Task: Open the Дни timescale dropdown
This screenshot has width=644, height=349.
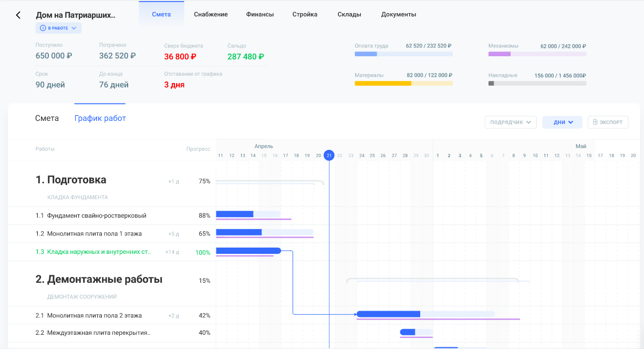Action: (x=562, y=122)
